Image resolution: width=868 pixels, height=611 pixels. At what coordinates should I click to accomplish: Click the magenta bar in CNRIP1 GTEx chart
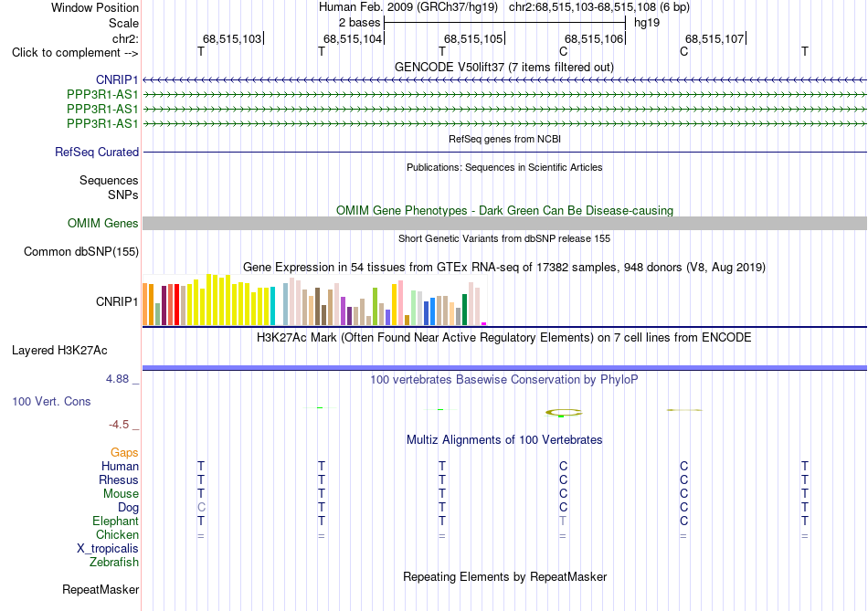coord(484,323)
